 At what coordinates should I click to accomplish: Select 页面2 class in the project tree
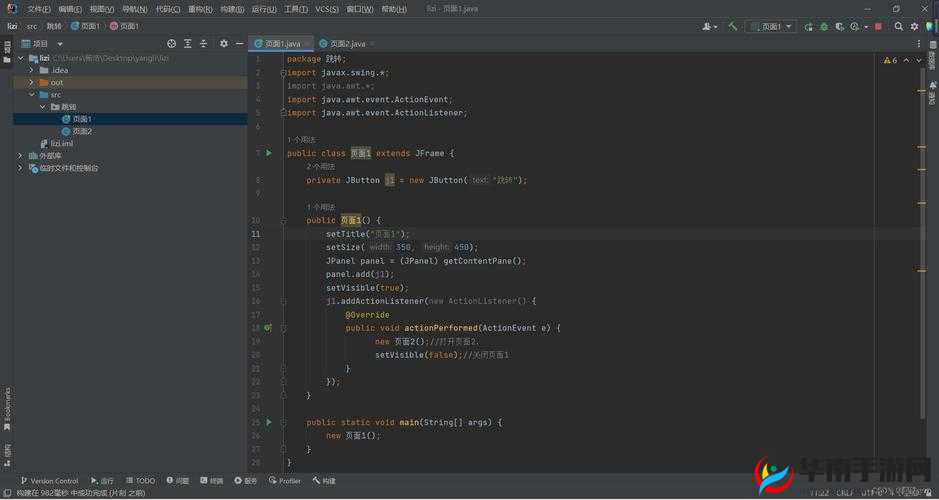point(82,131)
